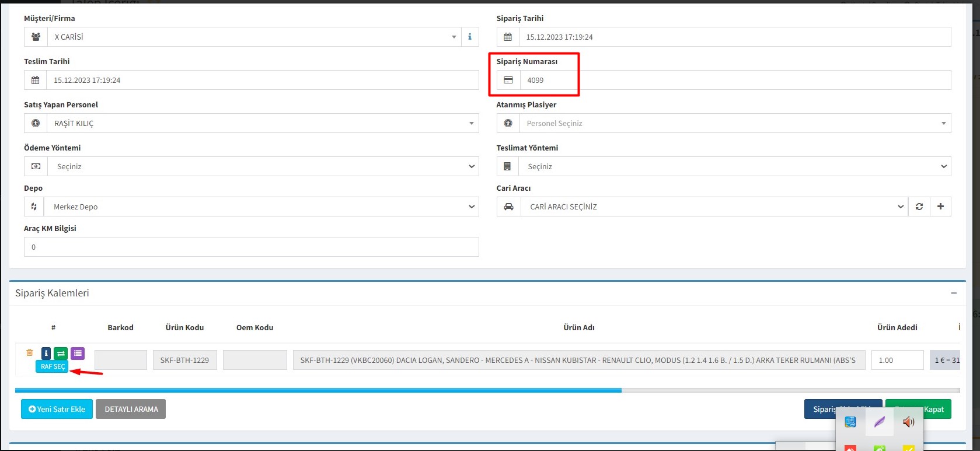
Task: Open the calendar icon for Teslim Tarihi
Action: click(35, 81)
